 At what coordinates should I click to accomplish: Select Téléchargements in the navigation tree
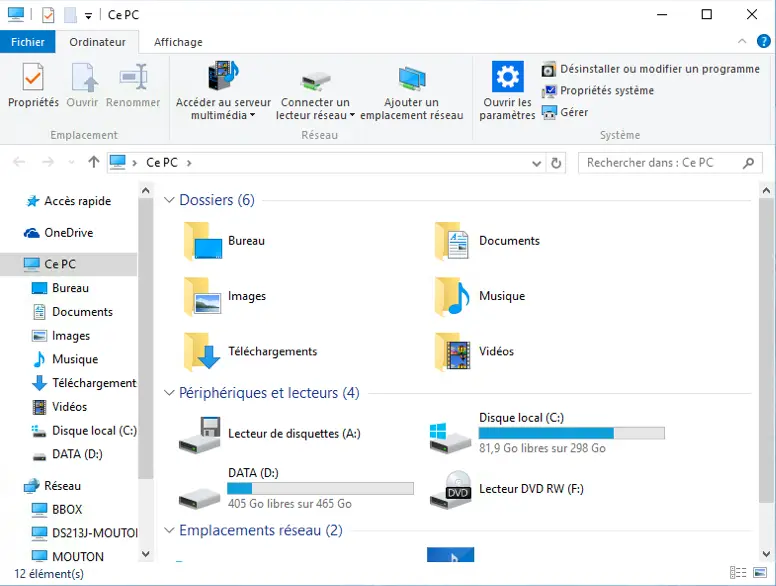pos(84,383)
